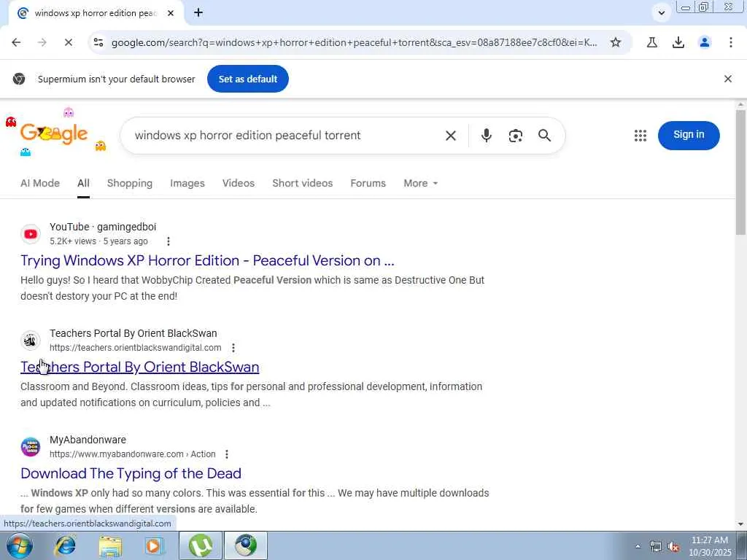Select the All results tab

(83, 183)
